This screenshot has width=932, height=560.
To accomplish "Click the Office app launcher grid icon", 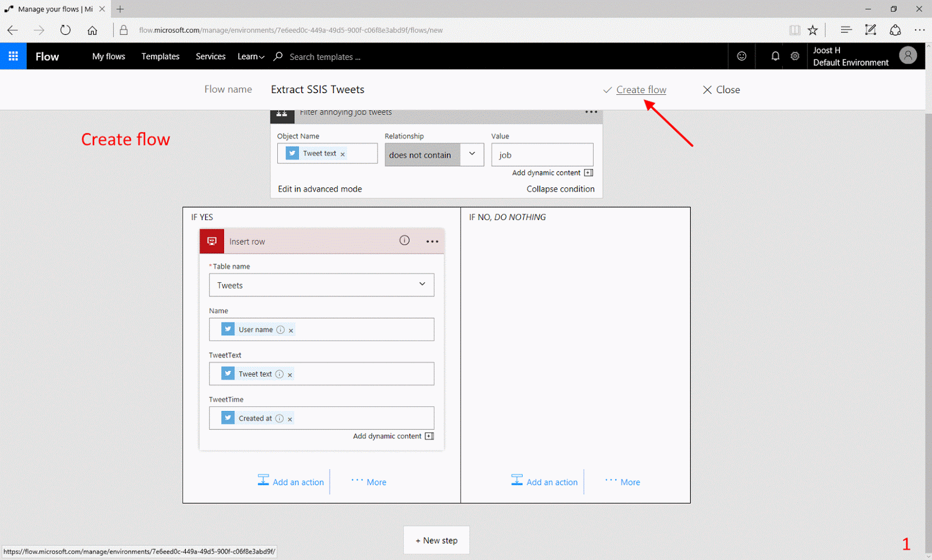I will click(x=13, y=56).
